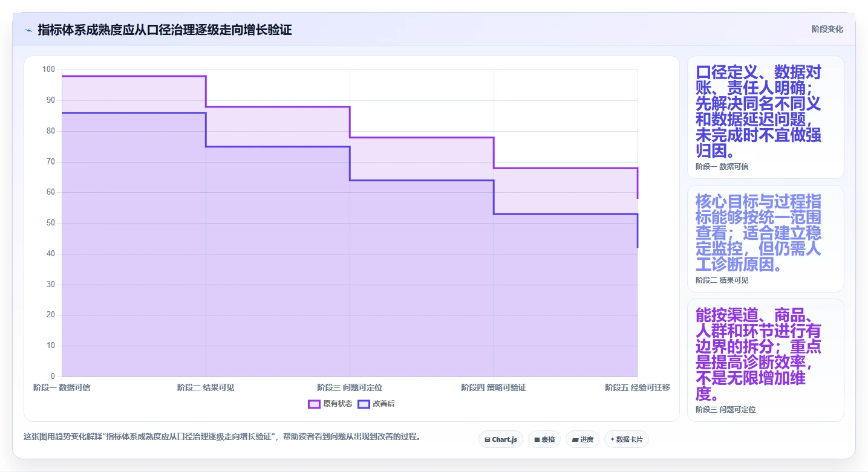Select the 数据卡片 tag

click(x=627, y=439)
